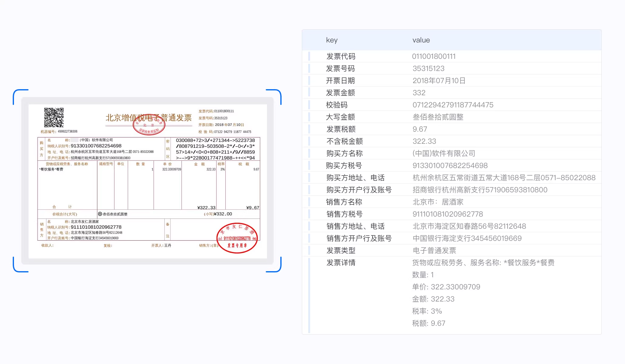625x364 pixels.
Task: Click the 大写金额 value 叁佰叁拾贰圆整
Action: (438, 117)
